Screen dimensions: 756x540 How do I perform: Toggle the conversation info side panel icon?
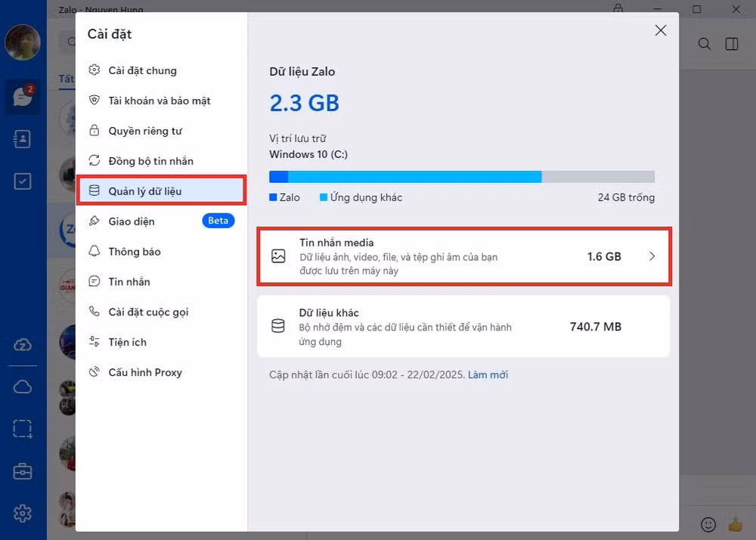(x=732, y=44)
